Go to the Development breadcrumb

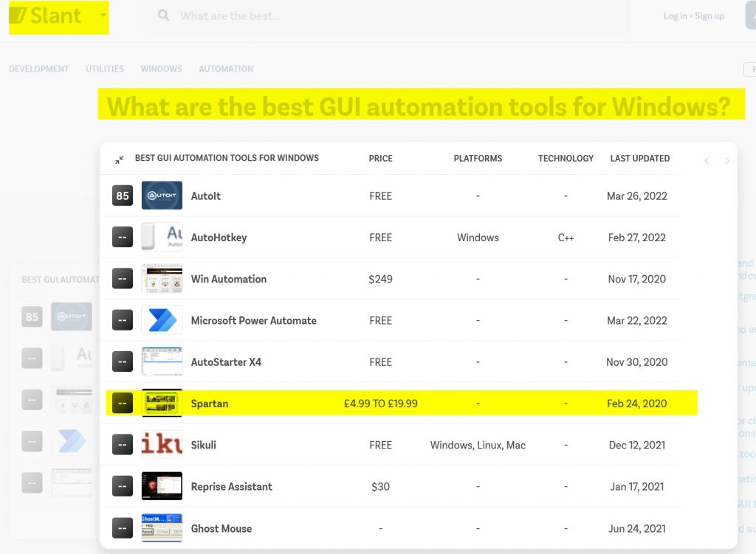(x=38, y=69)
